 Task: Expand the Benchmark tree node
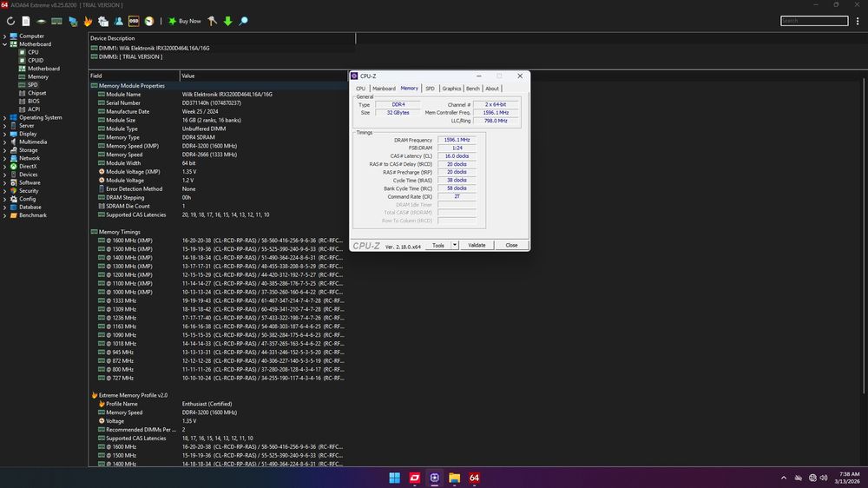(x=5, y=215)
